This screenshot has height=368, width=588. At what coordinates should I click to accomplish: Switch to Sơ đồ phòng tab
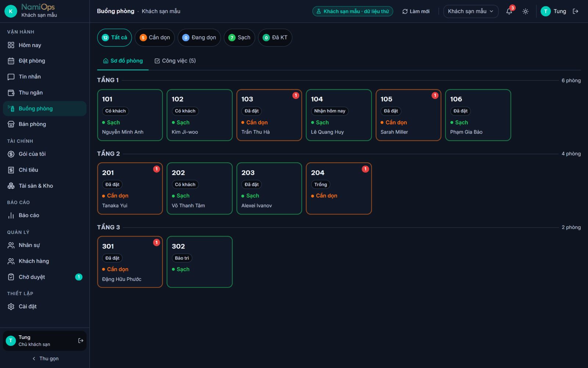pyautogui.click(x=123, y=61)
